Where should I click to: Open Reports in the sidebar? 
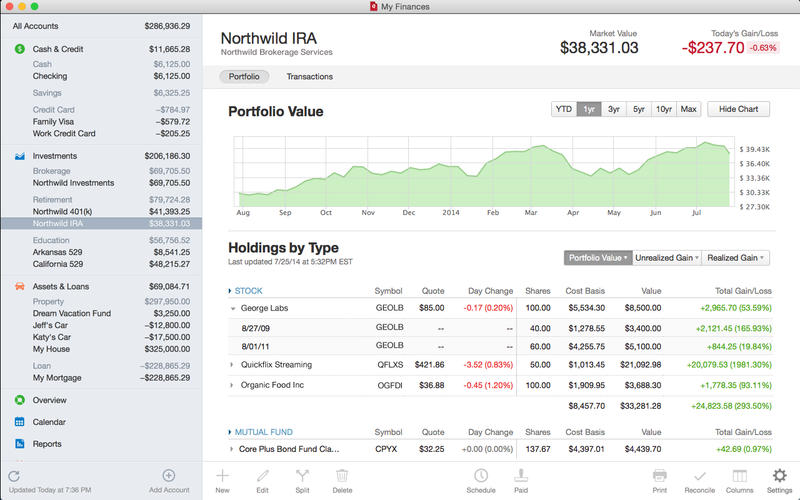click(x=47, y=444)
